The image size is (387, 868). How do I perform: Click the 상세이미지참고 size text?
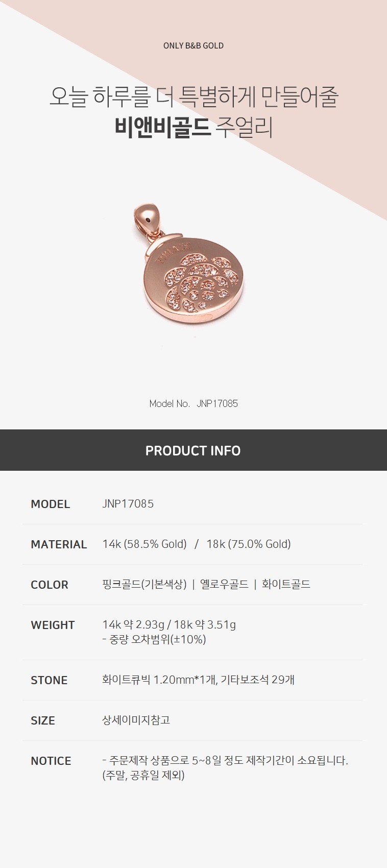(x=136, y=720)
